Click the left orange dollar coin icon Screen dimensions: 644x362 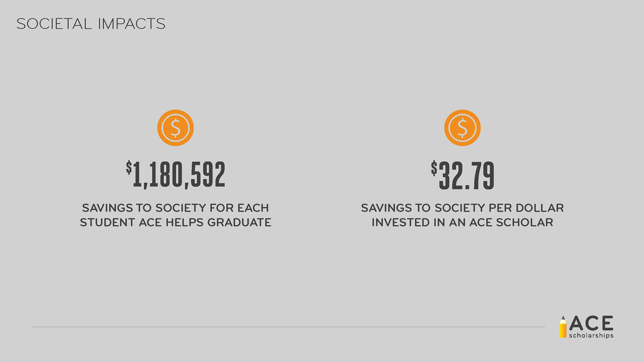[175, 128]
